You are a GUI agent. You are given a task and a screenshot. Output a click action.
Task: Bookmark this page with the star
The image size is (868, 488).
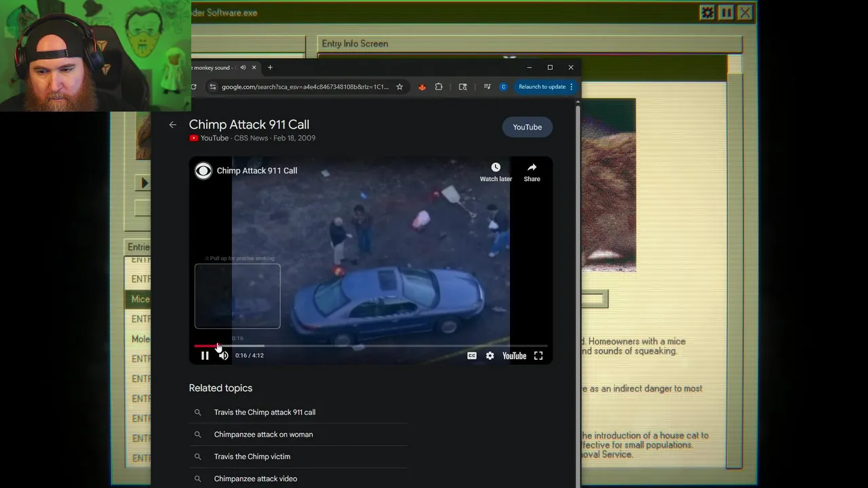click(x=399, y=87)
